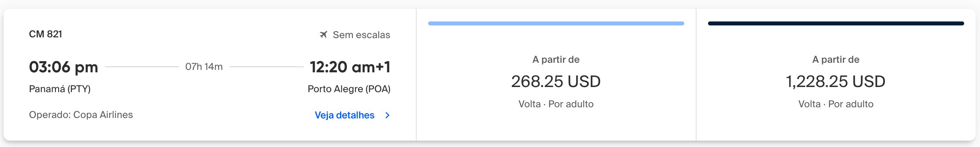Click Volta · Por adulto under 268.25 USD
This screenshot has width=980, height=147.
pyautogui.click(x=556, y=104)
